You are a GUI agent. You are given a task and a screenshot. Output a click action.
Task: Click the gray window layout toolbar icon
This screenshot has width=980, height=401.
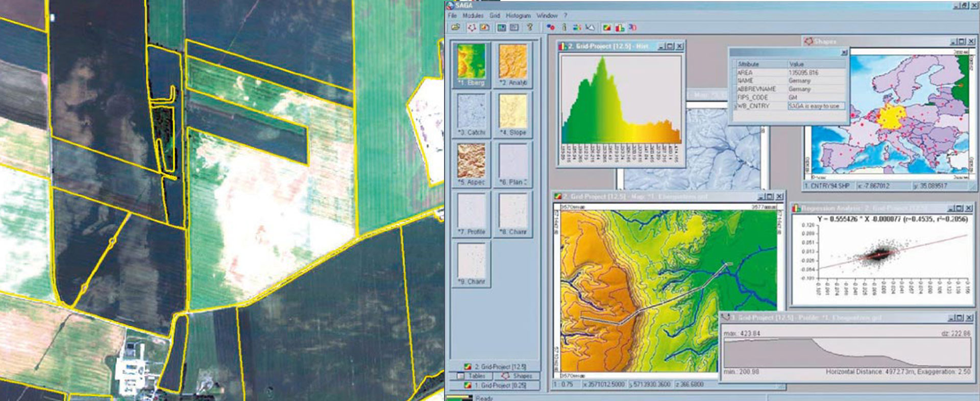coord(514,27)
